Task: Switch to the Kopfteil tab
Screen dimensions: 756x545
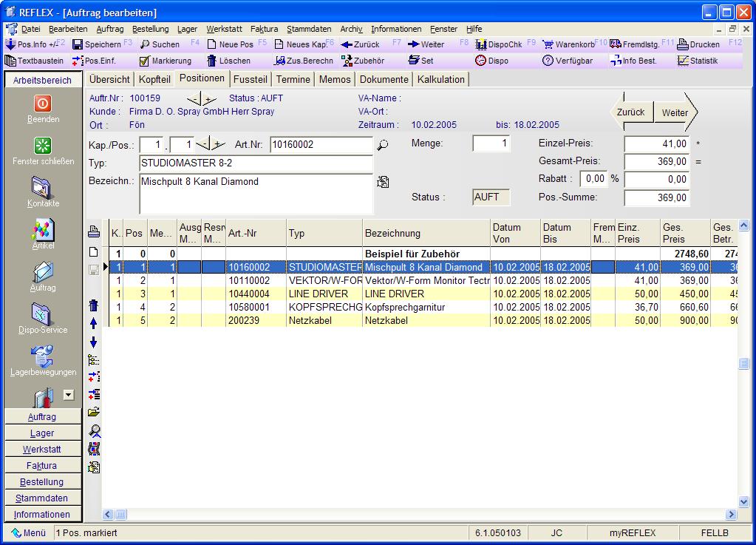Action: tap(154, 80)
